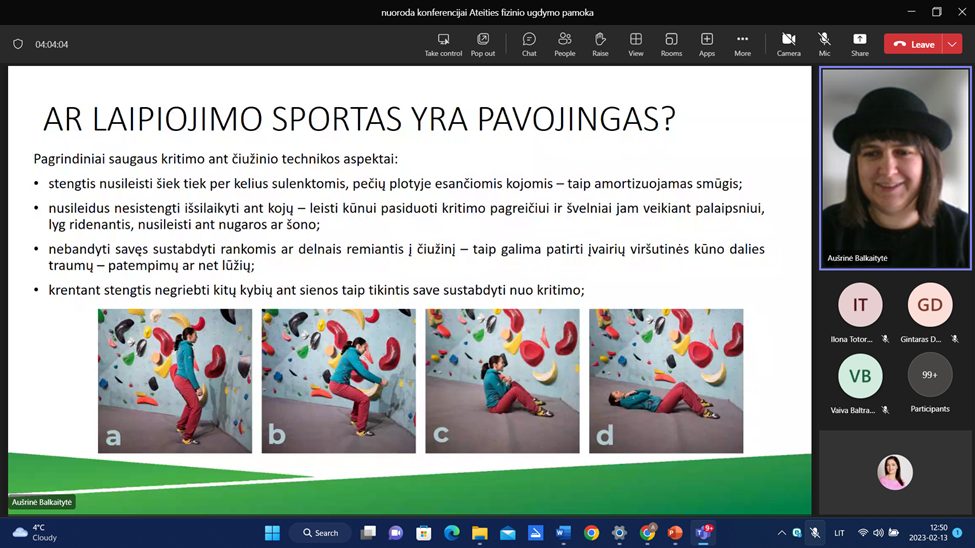
Task: Click the LIT language indicator
Action: pyautogui.click(x=840, y=533)
